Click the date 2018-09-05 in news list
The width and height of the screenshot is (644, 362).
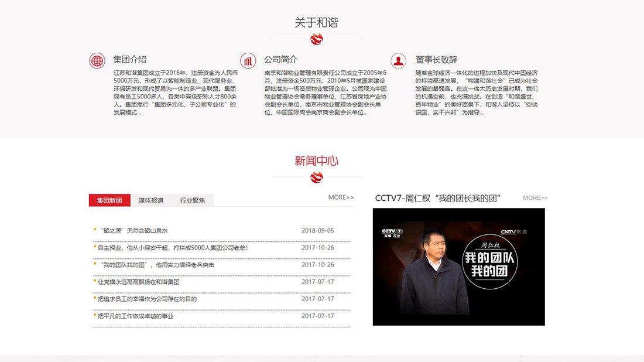click(x=319, y=230)
